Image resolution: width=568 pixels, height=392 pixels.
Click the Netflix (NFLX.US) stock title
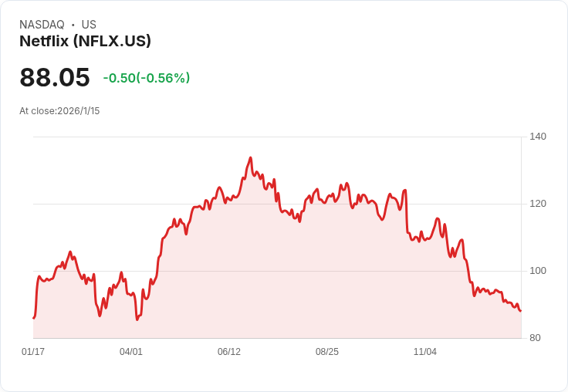(85, 41)
